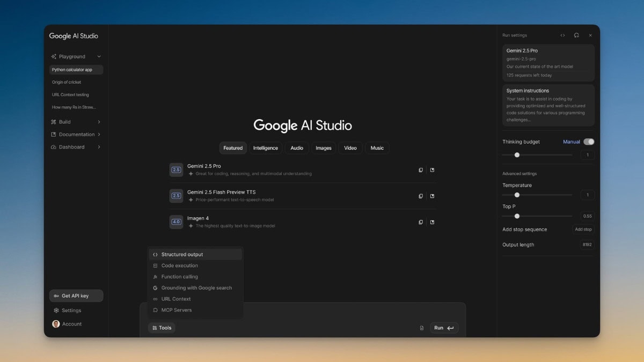Choose URL Context from Tools menu

(x=195, y=299)
